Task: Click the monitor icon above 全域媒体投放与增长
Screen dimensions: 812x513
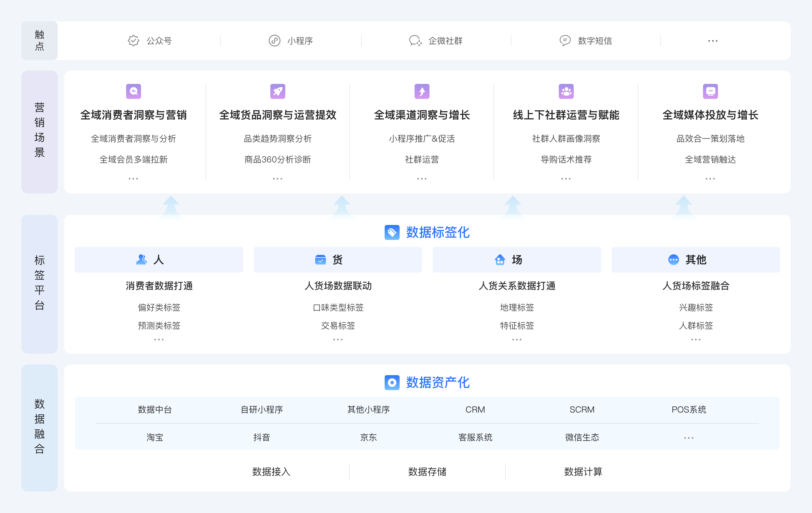Action: point(710,91)
